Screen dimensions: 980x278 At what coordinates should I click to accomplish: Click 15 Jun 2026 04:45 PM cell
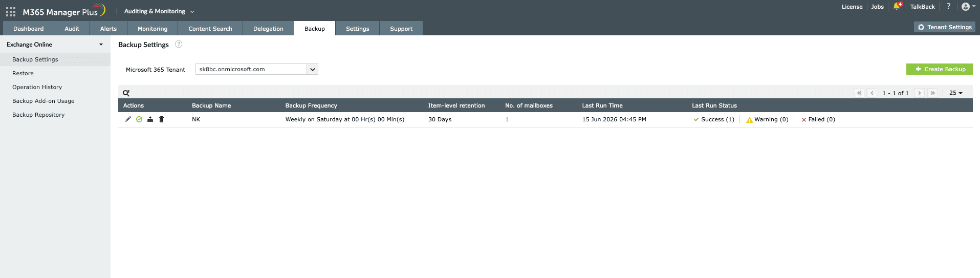pos(614,119)
